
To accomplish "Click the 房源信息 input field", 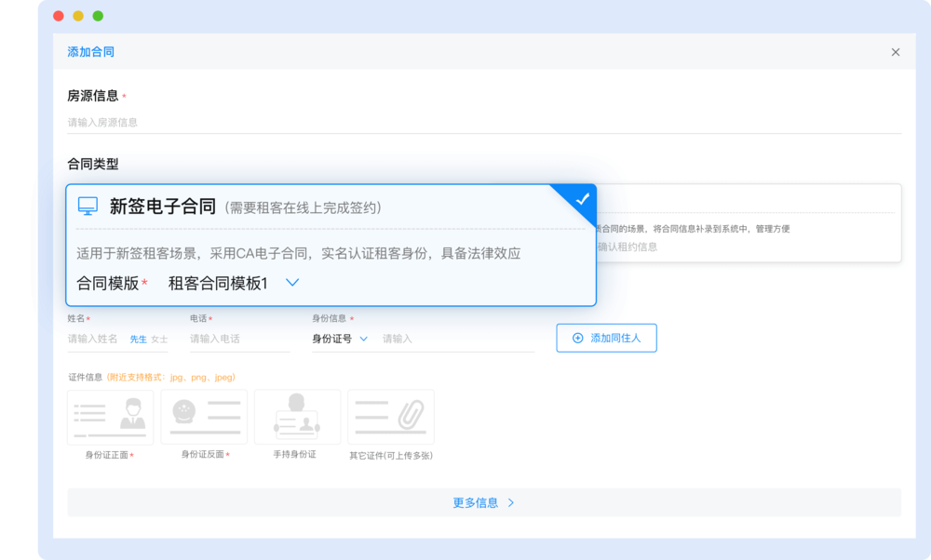I will point(484,122).
